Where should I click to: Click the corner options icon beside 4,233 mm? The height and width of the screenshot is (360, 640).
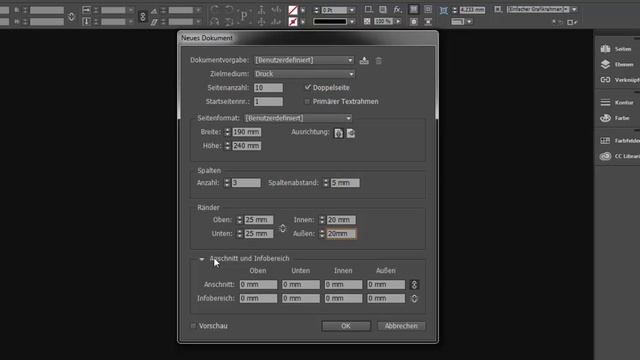click(x=443, y=10)
